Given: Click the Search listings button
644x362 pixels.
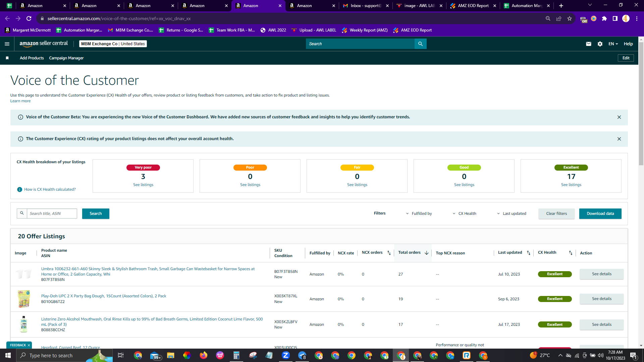Looking at the screenshot, I should point(96,214).
